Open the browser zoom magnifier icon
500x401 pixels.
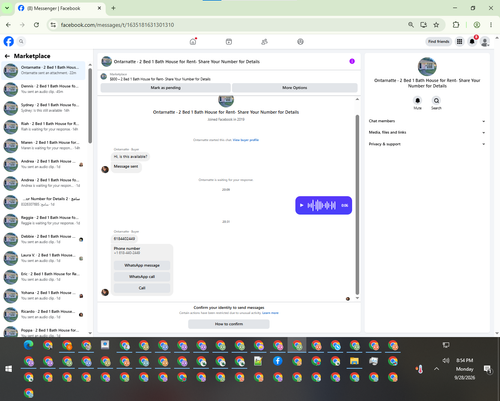pos(411,25)
